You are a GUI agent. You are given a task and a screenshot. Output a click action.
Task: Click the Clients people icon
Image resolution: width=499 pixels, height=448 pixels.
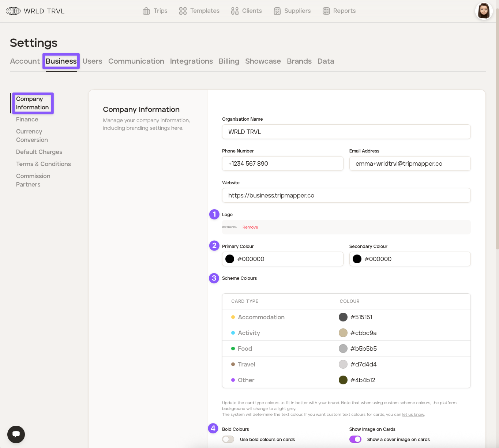(235, 11)
